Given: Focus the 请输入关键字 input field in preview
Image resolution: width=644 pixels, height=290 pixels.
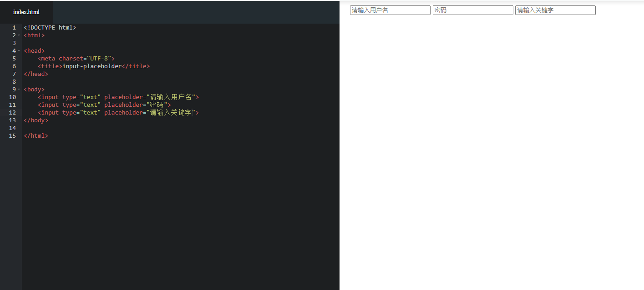Looking at the screenshot, I should coord(555,10).
